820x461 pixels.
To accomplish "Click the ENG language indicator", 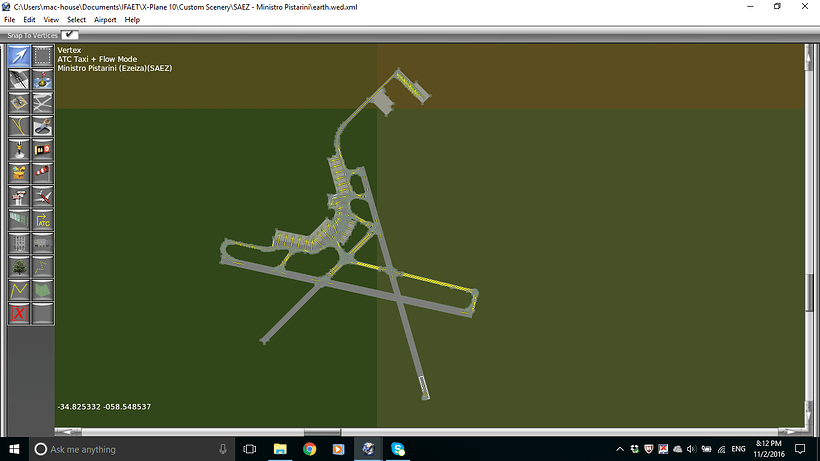I will 738,449.
